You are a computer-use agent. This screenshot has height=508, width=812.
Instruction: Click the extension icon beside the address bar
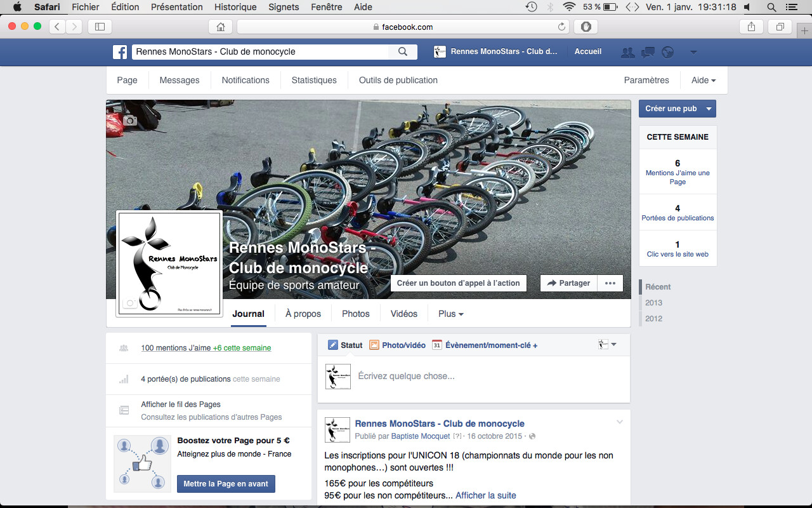click(586, 27)
